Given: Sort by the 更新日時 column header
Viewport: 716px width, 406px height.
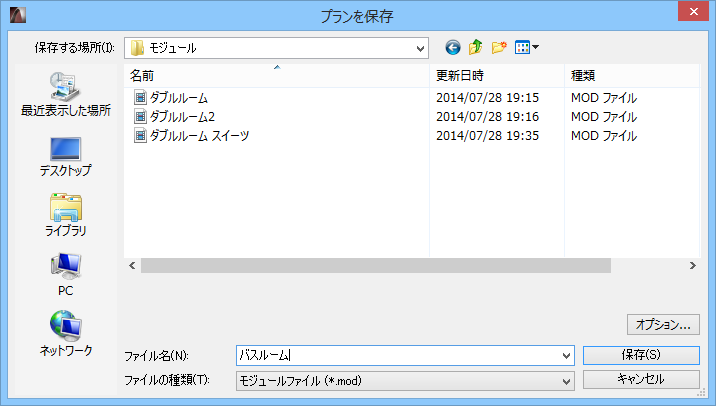Looking at the screenshot, I should pos(497,76).
